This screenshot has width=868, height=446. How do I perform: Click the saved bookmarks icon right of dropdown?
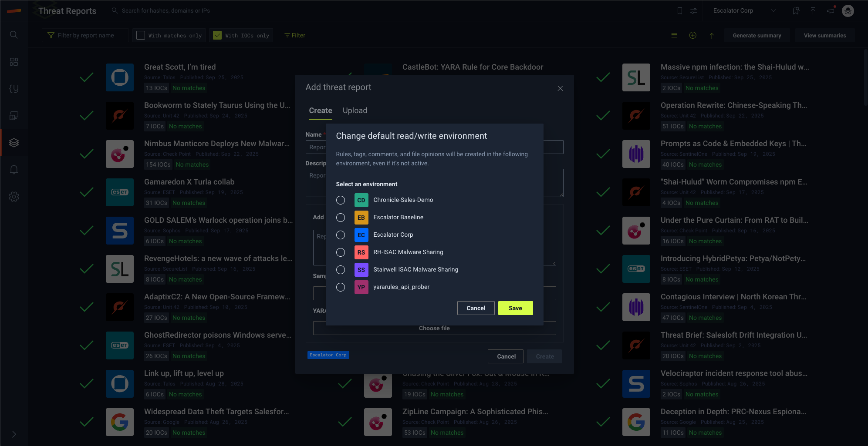(796, 10)
